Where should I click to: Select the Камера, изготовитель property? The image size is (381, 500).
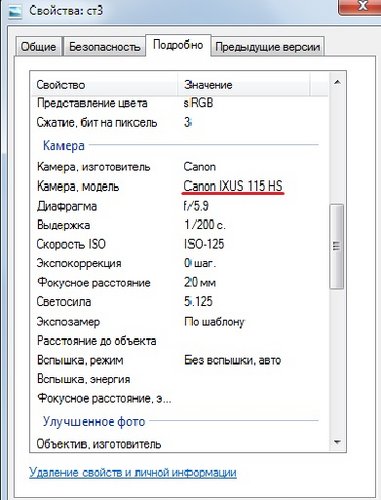pyautogui.click(x=94, y=167)
